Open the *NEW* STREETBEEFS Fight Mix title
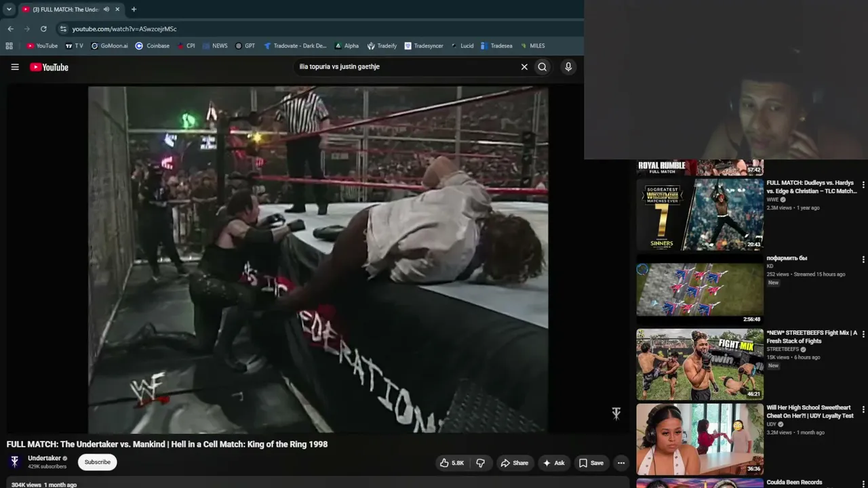This screenshot has width=868, height=488. [812, 337]
